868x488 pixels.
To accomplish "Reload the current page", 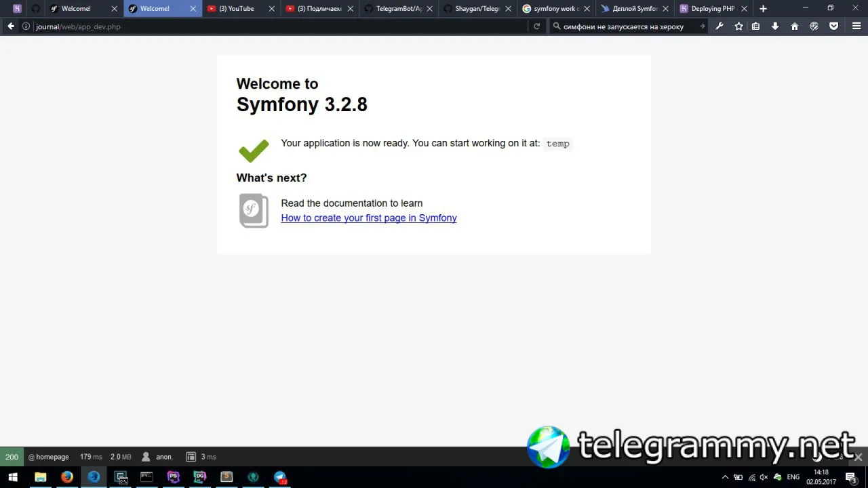I will click(536, 26).
